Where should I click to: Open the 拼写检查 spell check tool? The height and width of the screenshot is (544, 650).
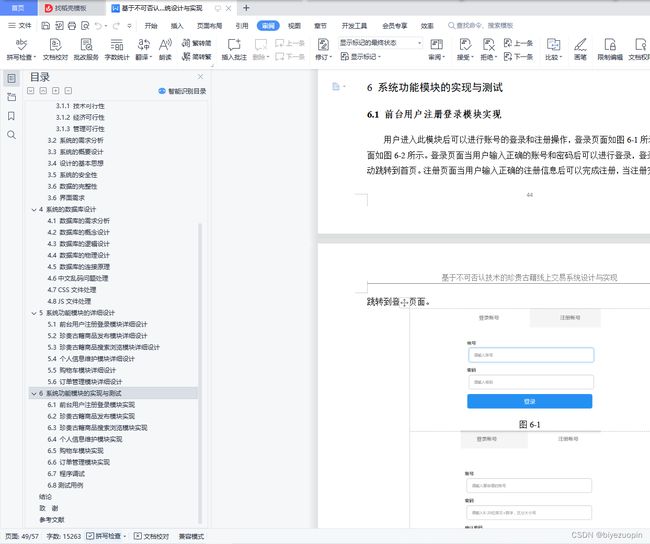coord(22,49)
